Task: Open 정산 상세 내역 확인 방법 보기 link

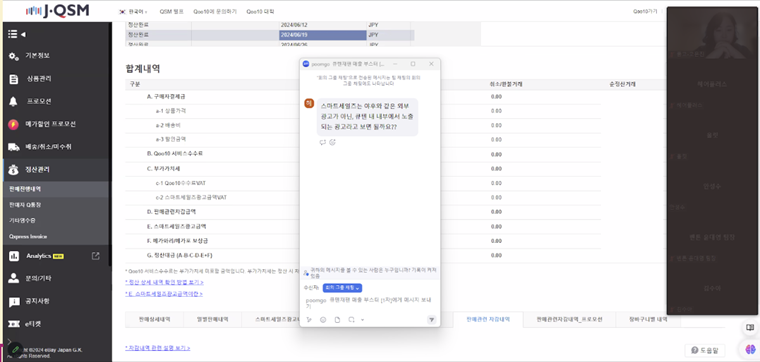Action: click(x=164, y=282)
